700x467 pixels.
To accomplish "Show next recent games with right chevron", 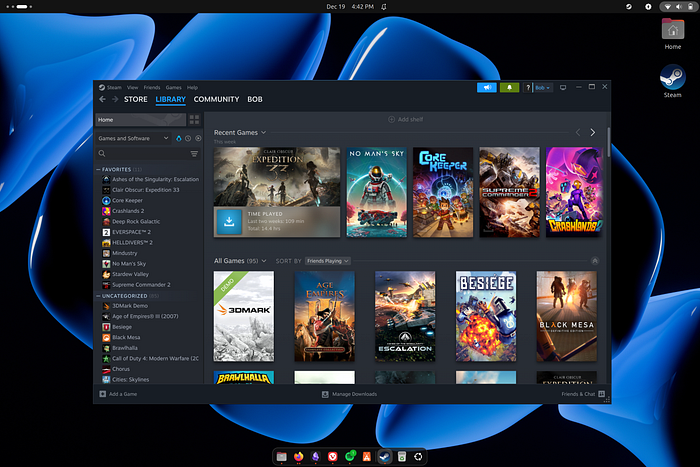I will pos(592,133).
